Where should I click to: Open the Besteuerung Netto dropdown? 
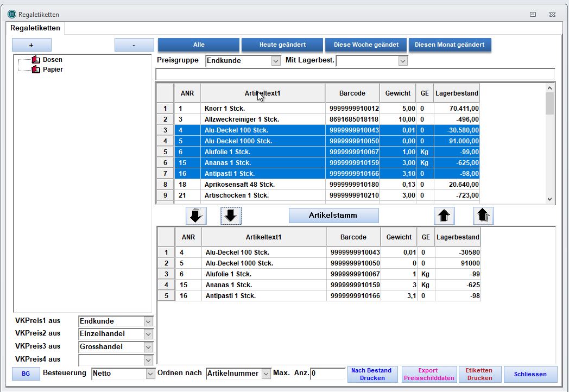point(150,374)
